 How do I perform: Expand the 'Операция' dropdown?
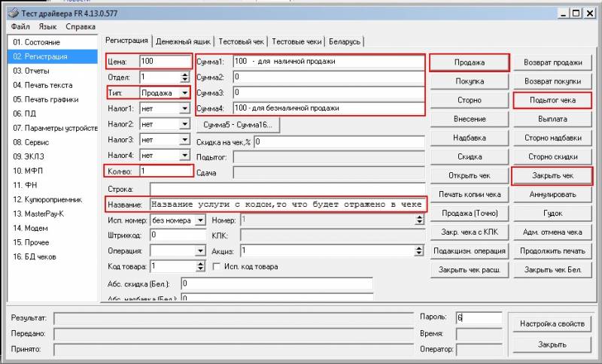pos(199,250)
